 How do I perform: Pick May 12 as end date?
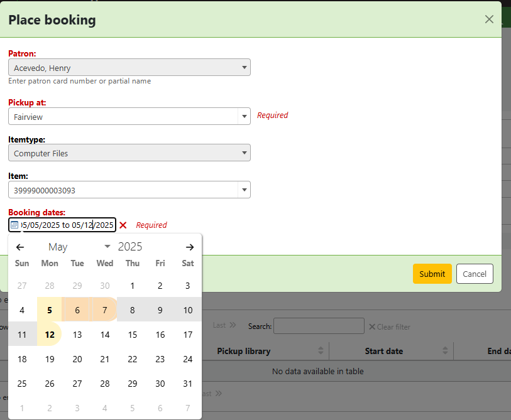(x=50, y=335)
